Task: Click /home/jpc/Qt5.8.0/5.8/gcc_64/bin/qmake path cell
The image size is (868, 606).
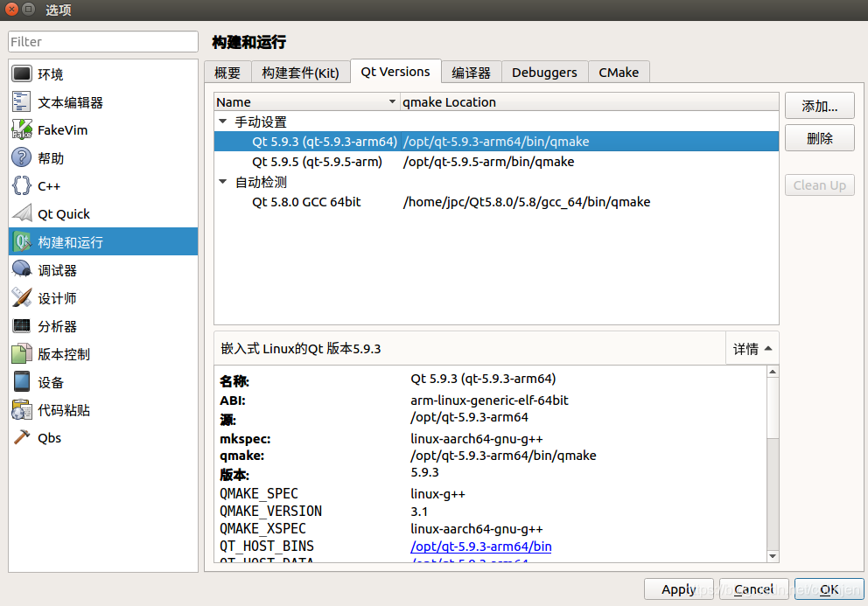Action: pyautogui.click(x=527, y=202)
